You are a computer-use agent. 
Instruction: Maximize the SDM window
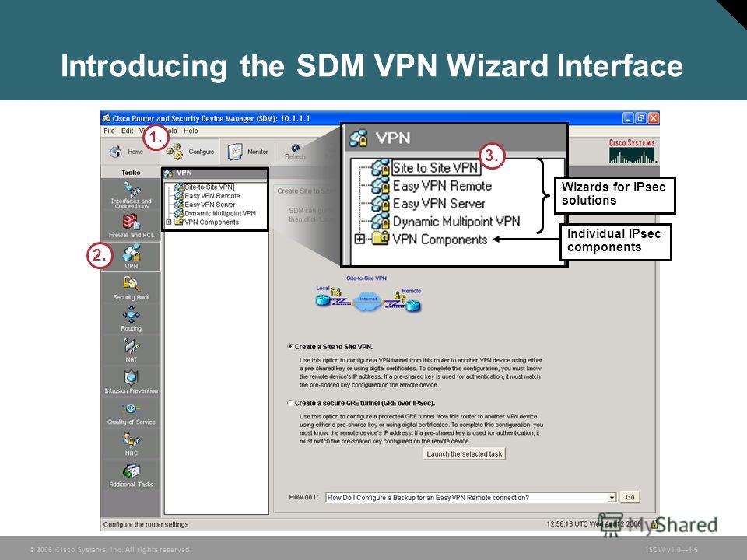[x=640, y=118]
